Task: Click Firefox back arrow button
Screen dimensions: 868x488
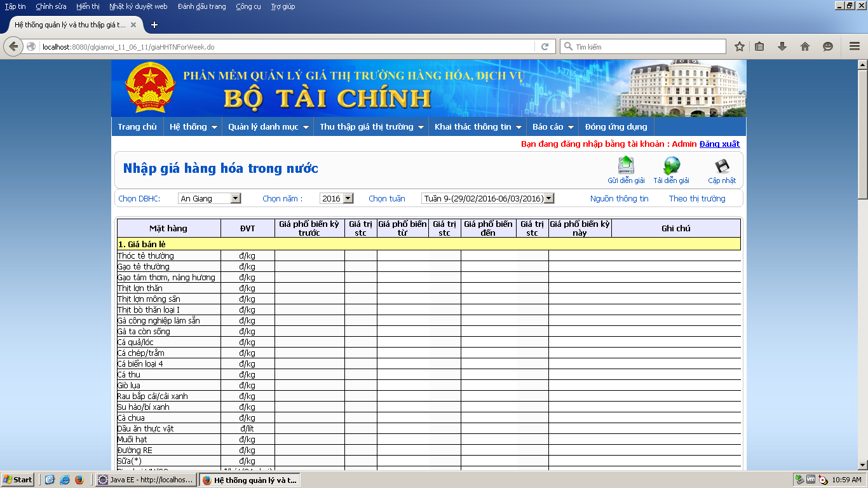Action: point(13,46)
